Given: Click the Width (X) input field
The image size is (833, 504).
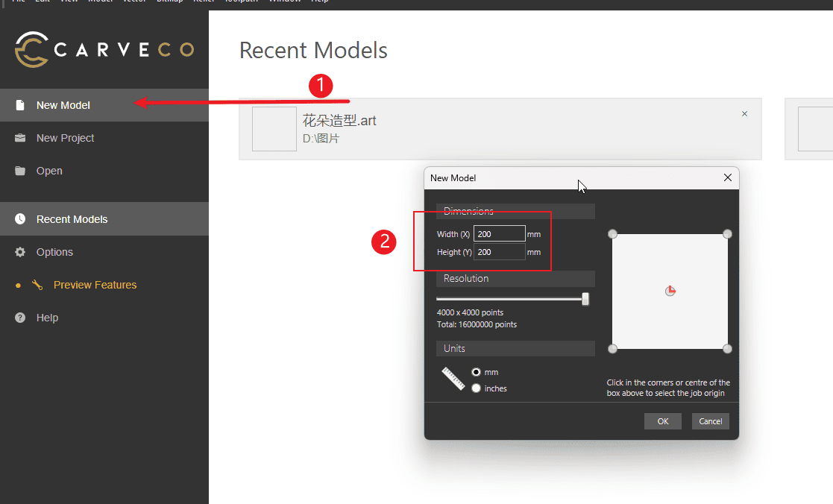Looking at the screenshot, I should [x=499, y=234].
